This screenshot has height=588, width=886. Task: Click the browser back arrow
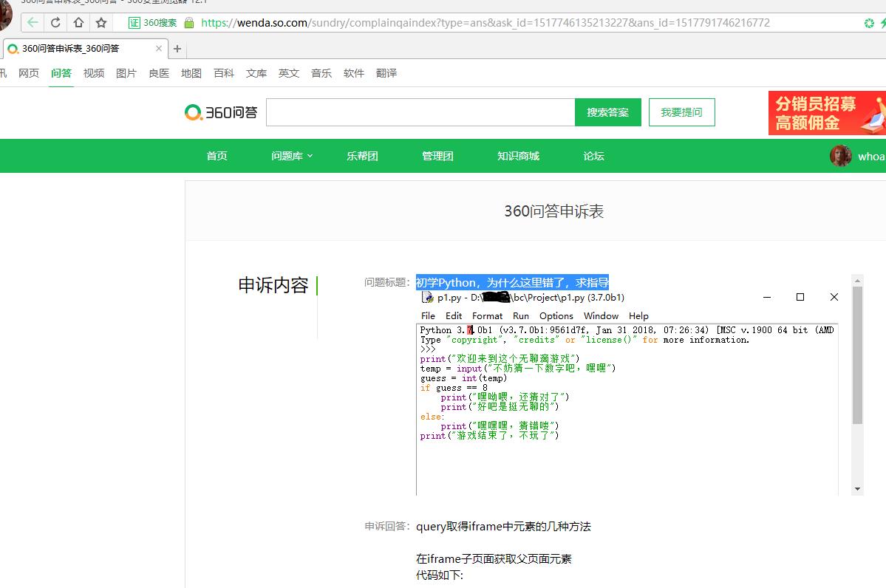pos(33,23)
